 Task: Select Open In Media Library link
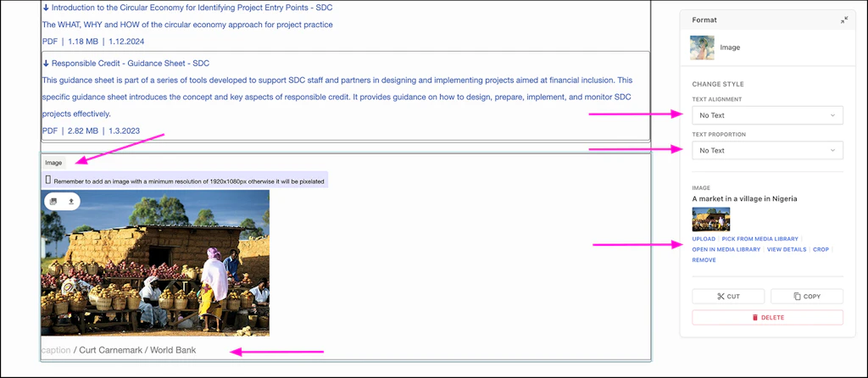point(726,250)
